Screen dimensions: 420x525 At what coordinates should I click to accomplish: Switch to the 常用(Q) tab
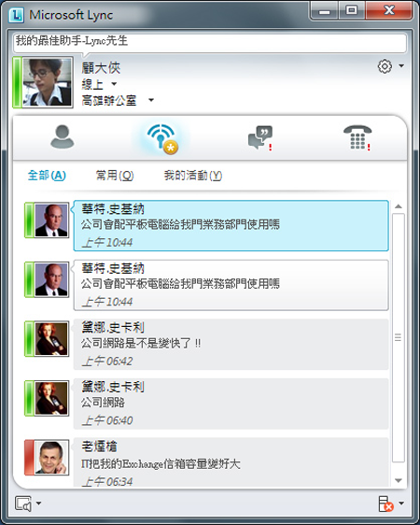115,175
